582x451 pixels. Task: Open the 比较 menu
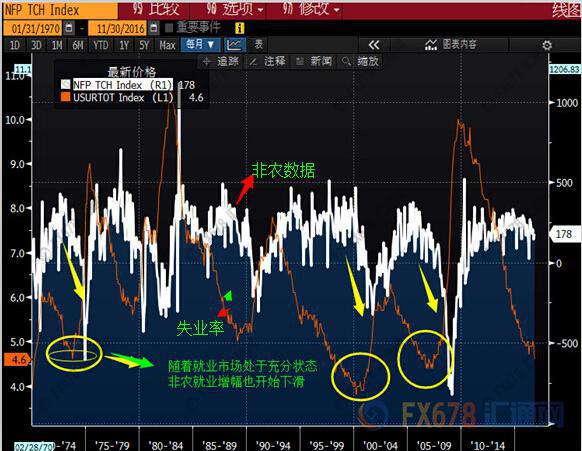pyautogui.click(x=156, y=9)
